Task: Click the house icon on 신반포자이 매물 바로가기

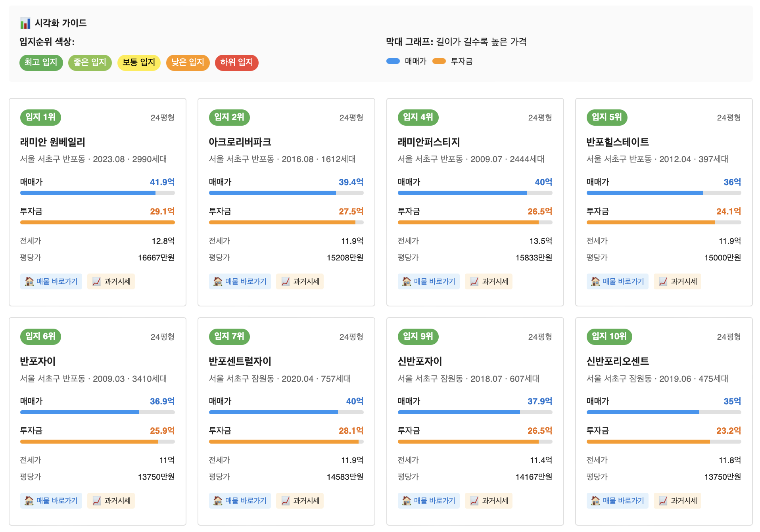Action: [407, 501]
